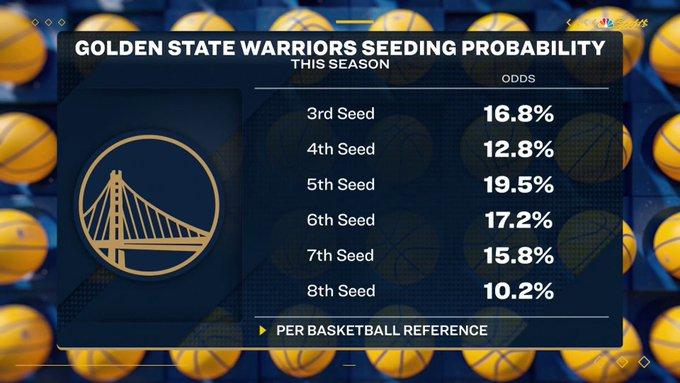Click the Golden State Warriors Seeding Probability title
The image size is (680, 383).
(340, 48)
